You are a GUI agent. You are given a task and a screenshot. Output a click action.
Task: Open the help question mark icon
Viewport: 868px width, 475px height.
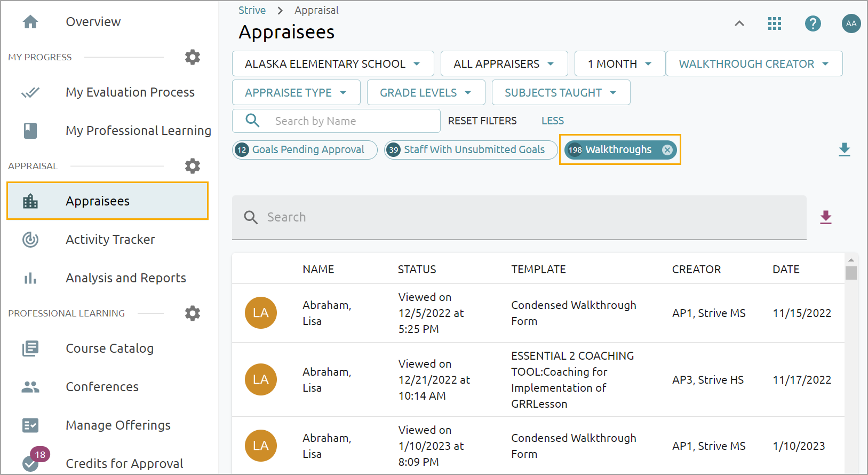(x=813, y=23)
